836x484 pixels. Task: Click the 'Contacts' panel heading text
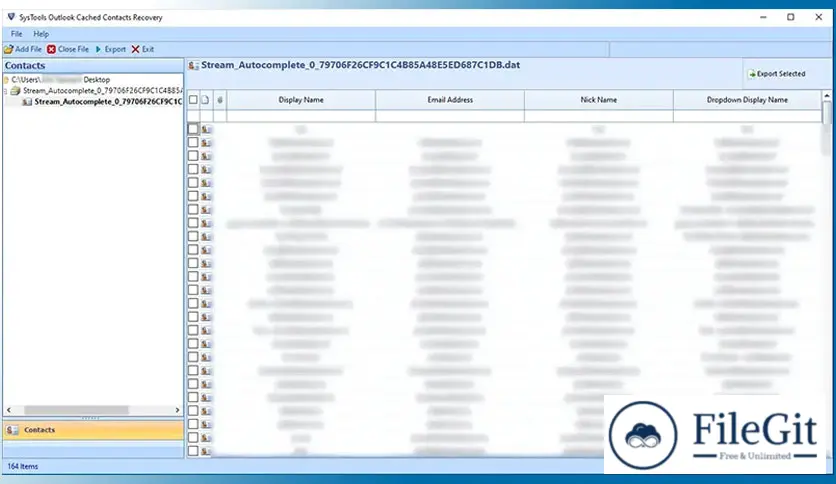tap(25, 66)
